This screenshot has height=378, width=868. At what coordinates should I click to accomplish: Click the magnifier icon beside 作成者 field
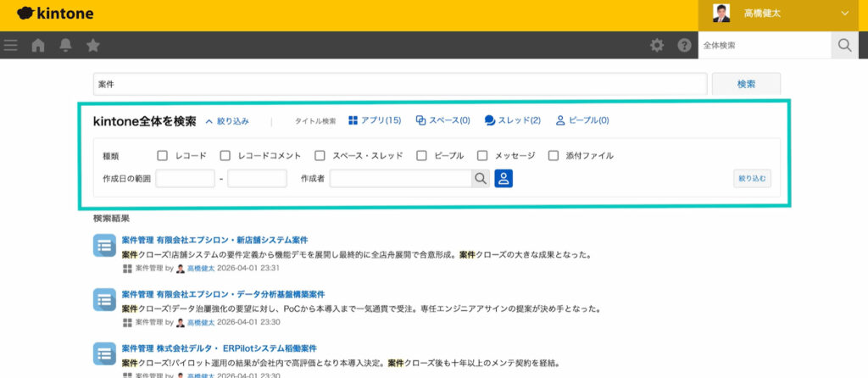tap(481, 179)
